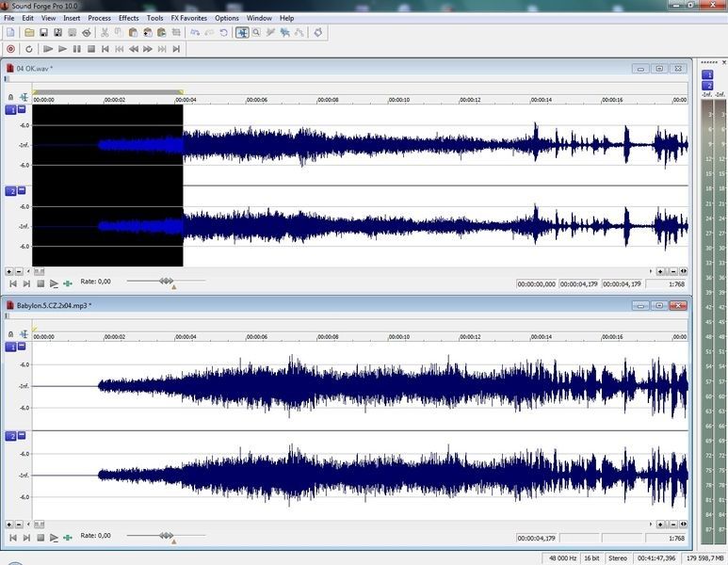Toggle channel 1 meter button in meters panel
This screenshot has height=565, width=728.
(707, 74)
